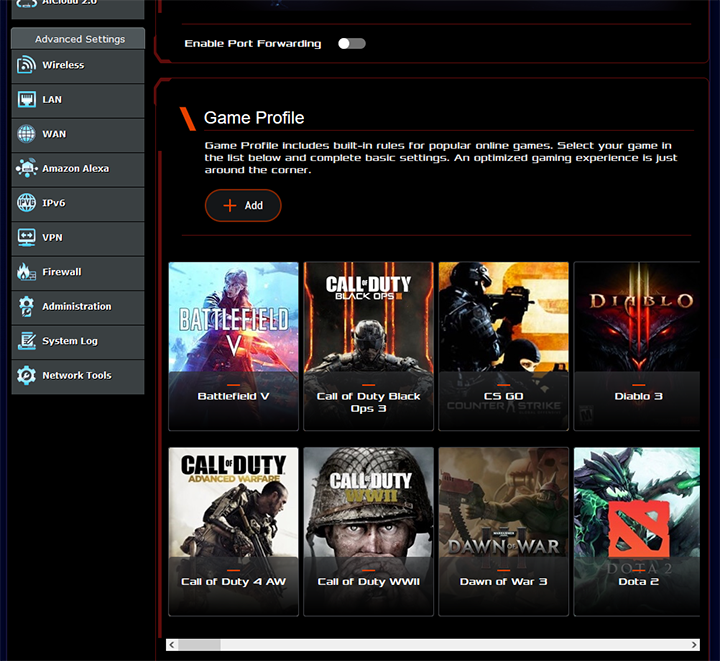This screenshot has width=720, height=661.
Task: Choose the Call of Duty Black Ops 3 profile
Action: coord(368,346)
